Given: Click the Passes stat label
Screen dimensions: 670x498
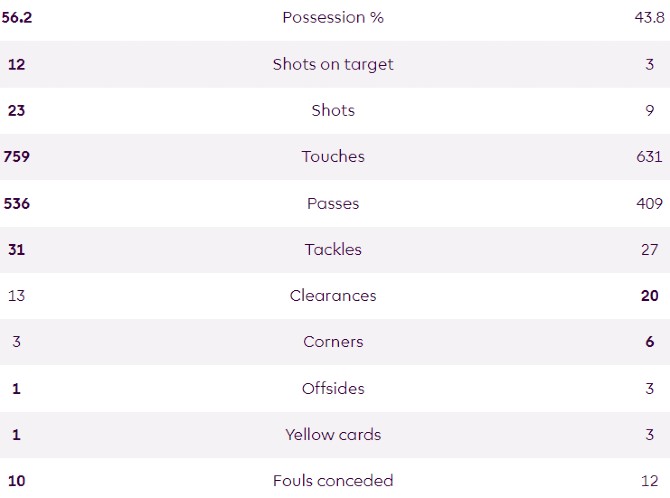Looking at the screenshot, I should (333, 203).
